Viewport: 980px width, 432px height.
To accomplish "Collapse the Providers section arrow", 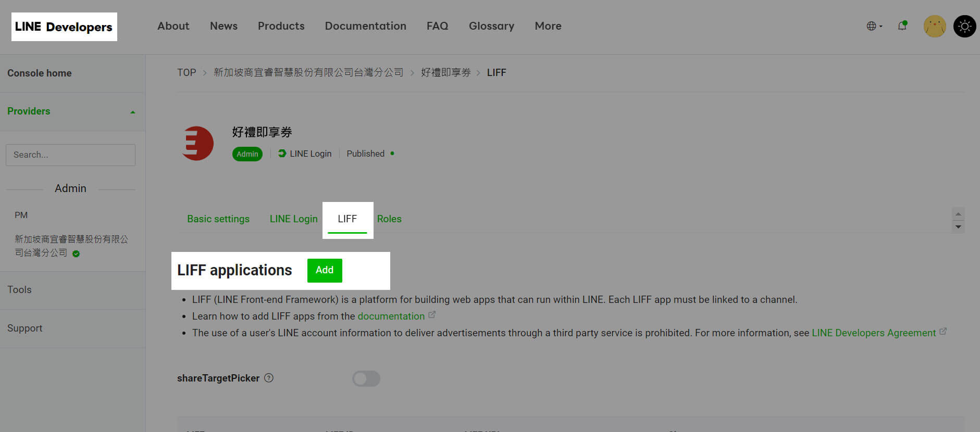I will [x=133, y=112].
